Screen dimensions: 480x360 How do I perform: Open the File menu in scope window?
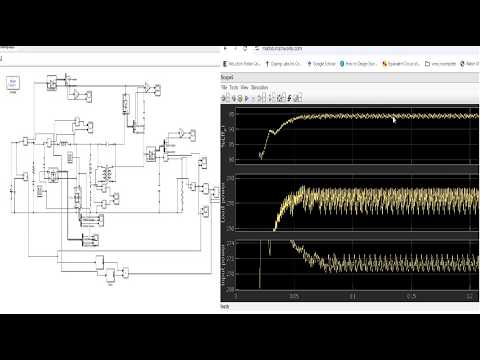(224, 87)
